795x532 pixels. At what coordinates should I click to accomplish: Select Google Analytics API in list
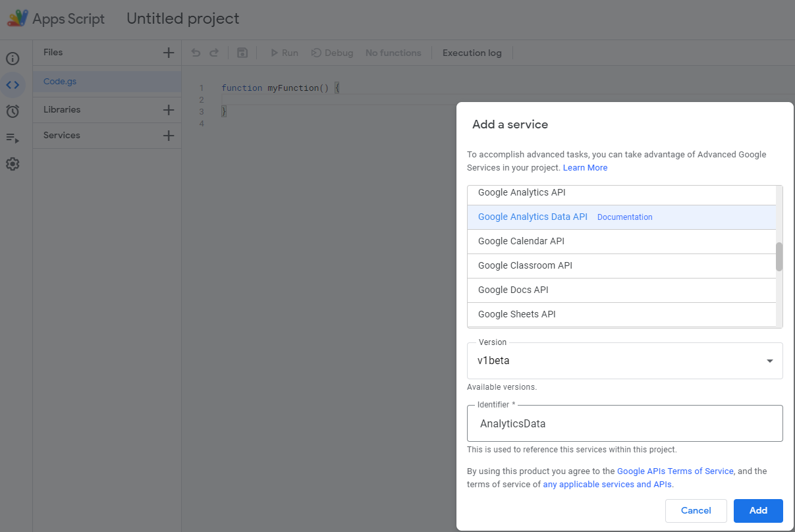(x=622, y=193)
